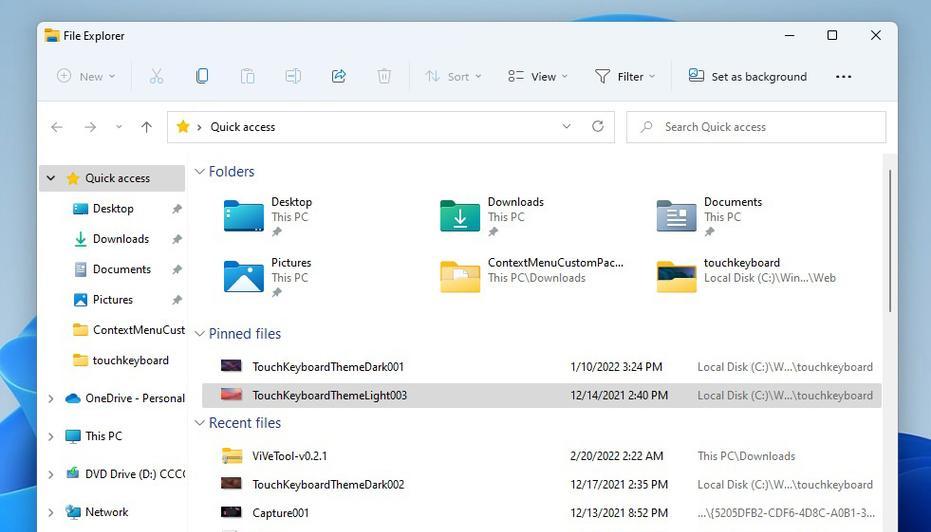The height and width of the screenshot is (532, 931).
Task: Click the Search Quick access field
Action: (756, 127)
